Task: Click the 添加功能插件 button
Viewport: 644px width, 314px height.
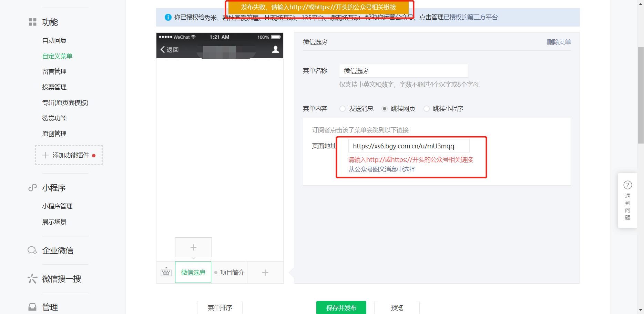Action: tap(69, 155)
